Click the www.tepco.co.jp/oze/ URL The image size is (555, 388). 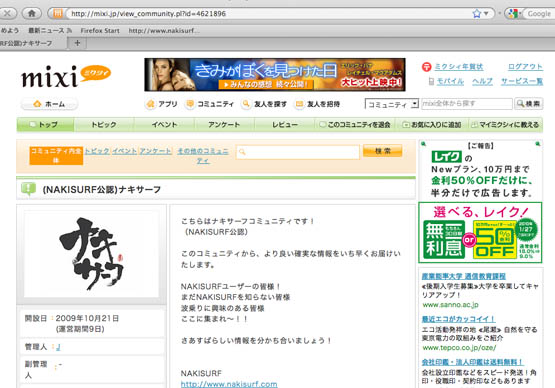pyautogui.click(x=459, y=348)
